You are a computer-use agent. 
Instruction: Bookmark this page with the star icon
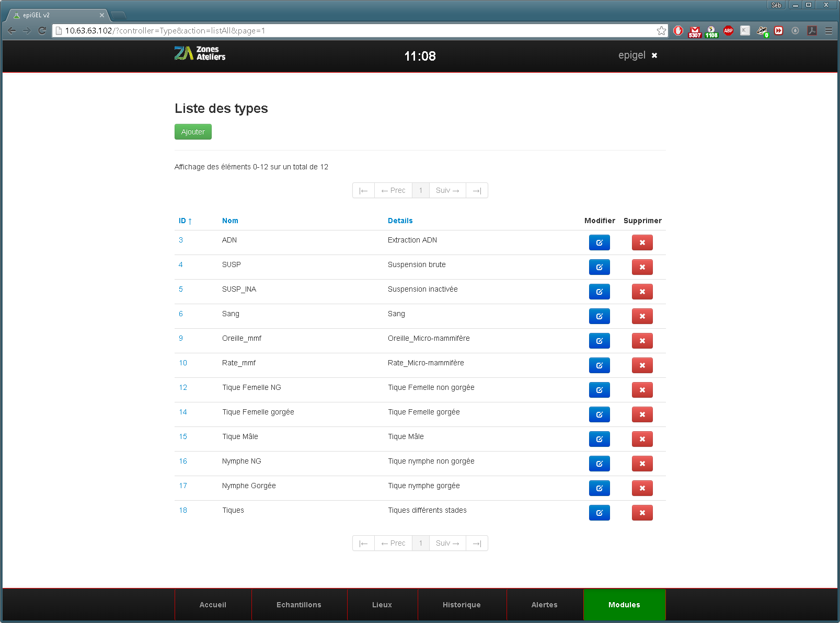point(661,31)
